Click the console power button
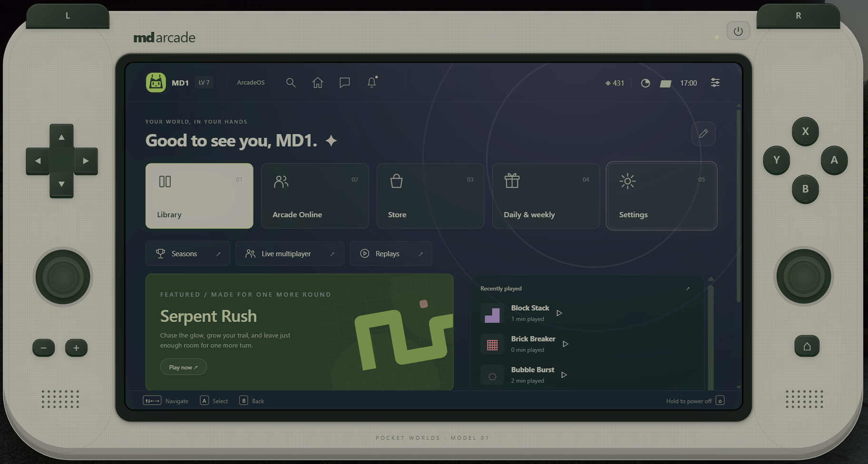 click(x=738, y=31)
